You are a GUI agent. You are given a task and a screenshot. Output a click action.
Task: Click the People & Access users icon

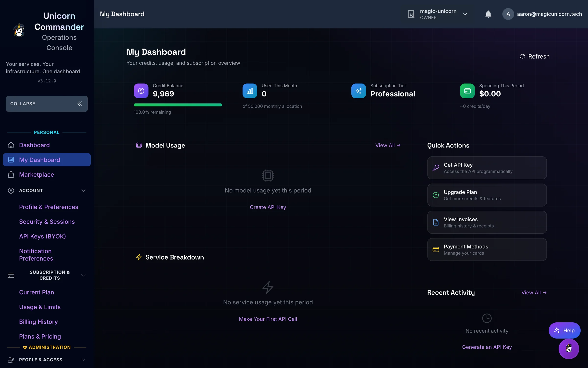[x=11, y=360]
